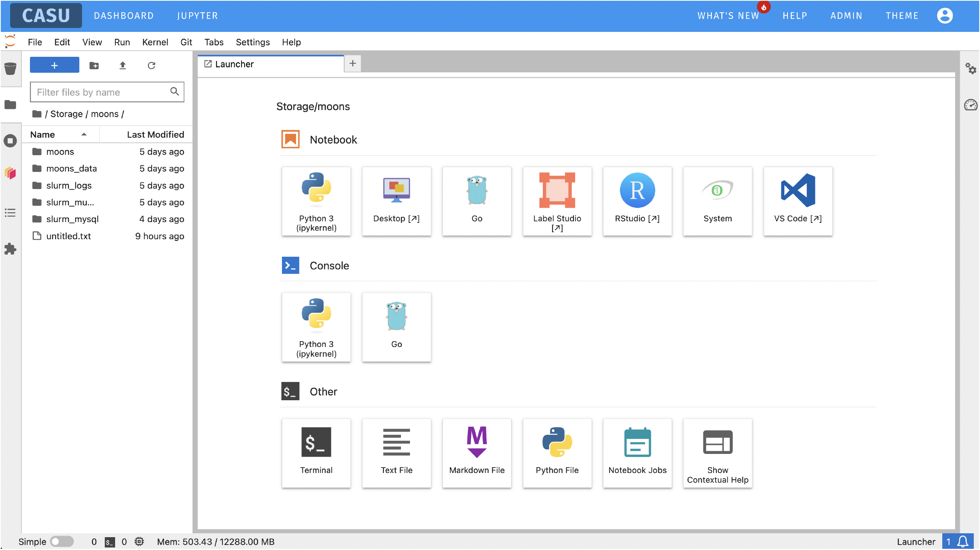Viewport: 980px width, 550px height.
Task: Open the slurm_logs folder
Action: tap(107, 186)
